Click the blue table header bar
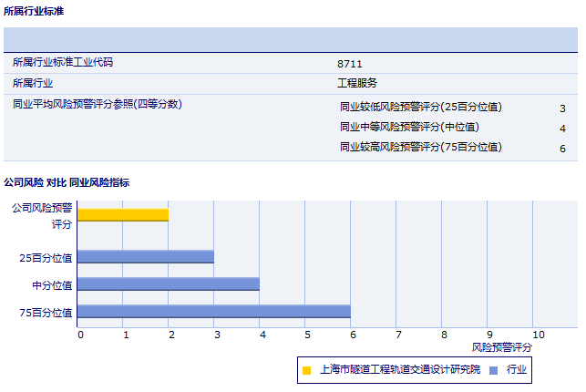The image size is (586, 392). point(291,40)
